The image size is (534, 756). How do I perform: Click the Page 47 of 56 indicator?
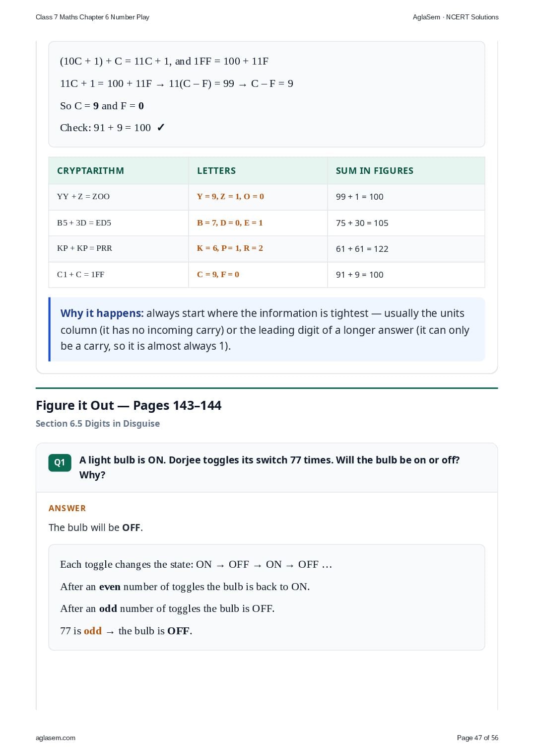(477, 738)
